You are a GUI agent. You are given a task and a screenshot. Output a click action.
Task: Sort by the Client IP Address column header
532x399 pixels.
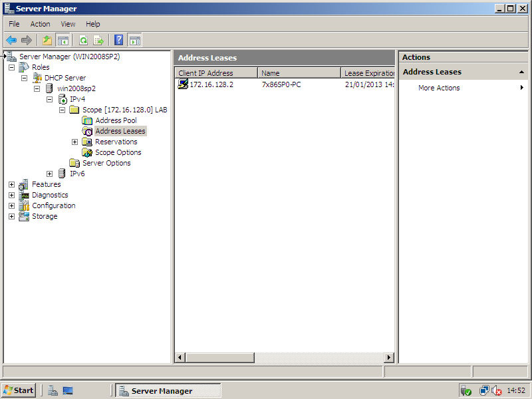(215, 73)
